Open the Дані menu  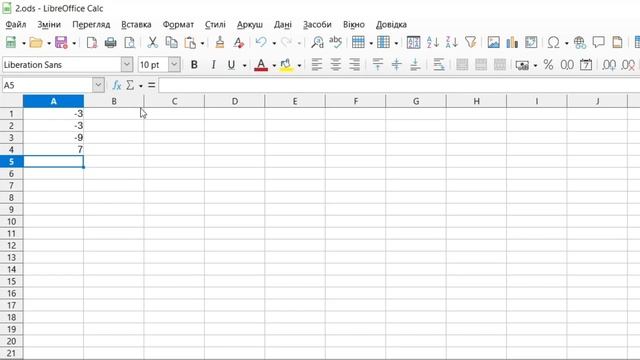coord(283,24)
